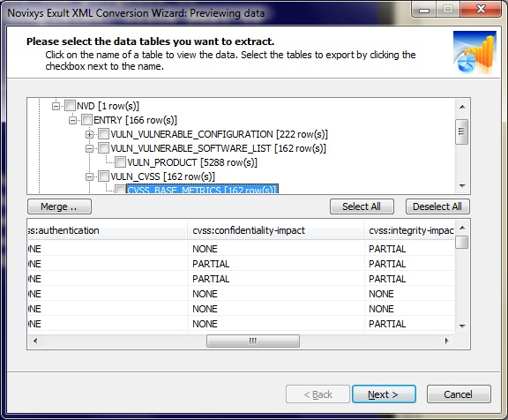Click fourth row integrity-impact NONE cell

pyautogui.click(x=410, y=294)
